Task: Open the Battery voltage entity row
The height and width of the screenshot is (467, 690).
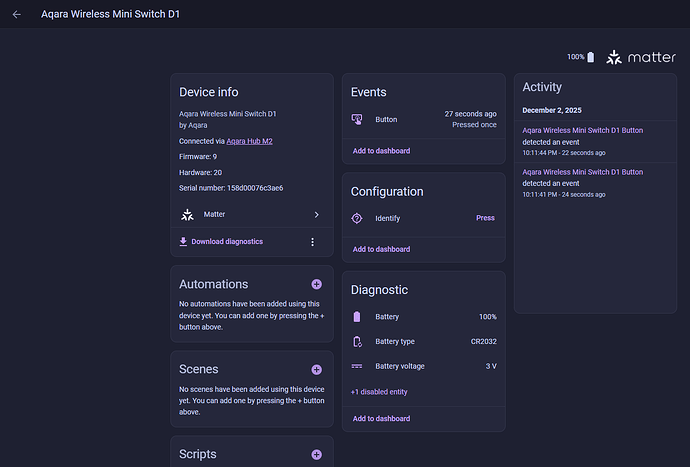Action: coord(423,366)
